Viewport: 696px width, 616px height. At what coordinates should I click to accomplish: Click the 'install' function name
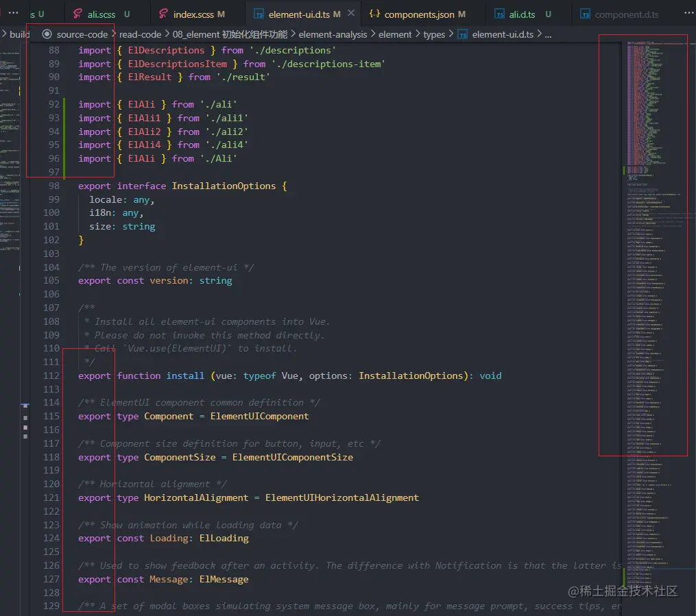(x=185, y=375)
